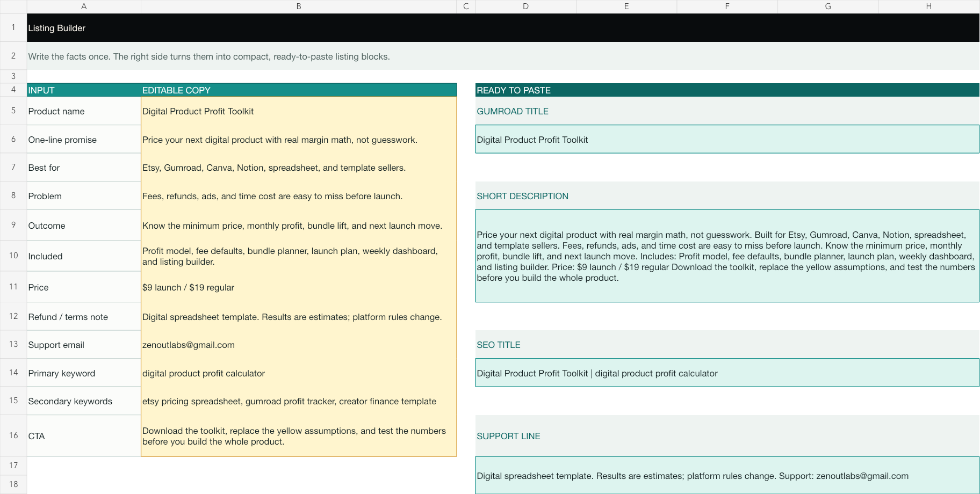Select the support line output with 'Support: zenoutlabs@gmail.com'
This screenshot has height=494, width=980.
tap(727, 476)
